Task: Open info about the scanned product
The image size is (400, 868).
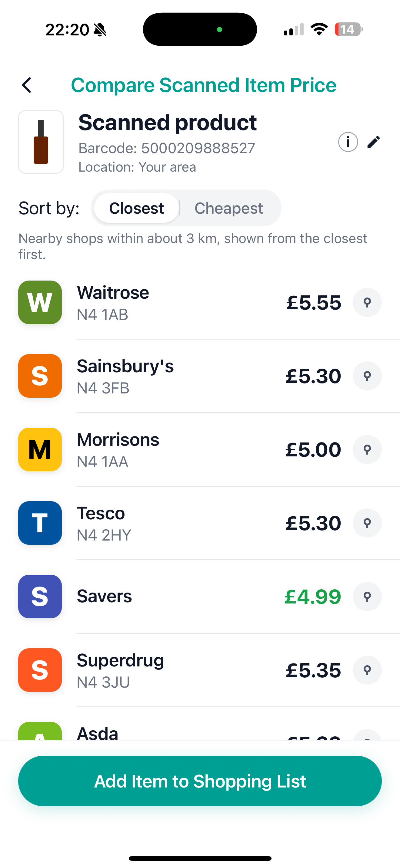Action: (x=348, y=142)
